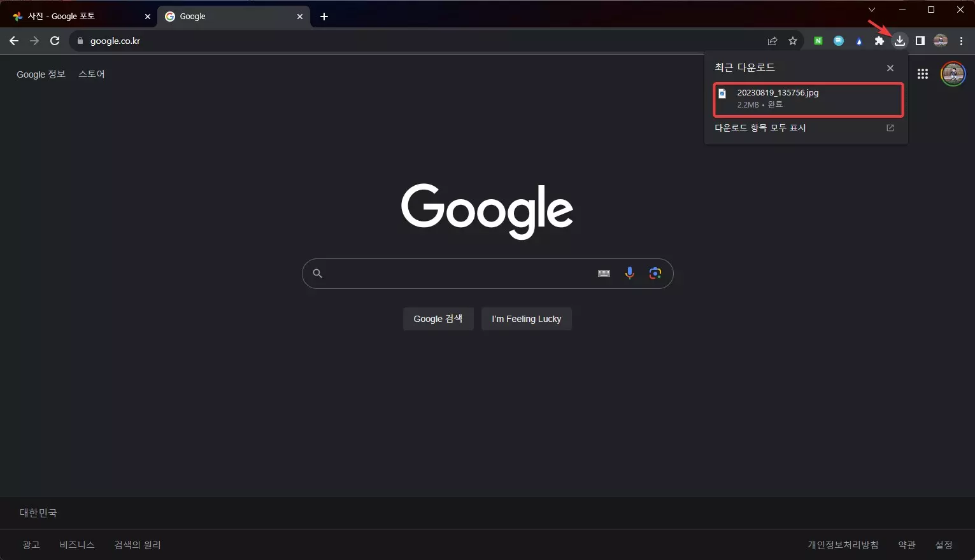
Task: Open downloaded file 20230819_135756.jpg
Action: [x=808, y=100]
